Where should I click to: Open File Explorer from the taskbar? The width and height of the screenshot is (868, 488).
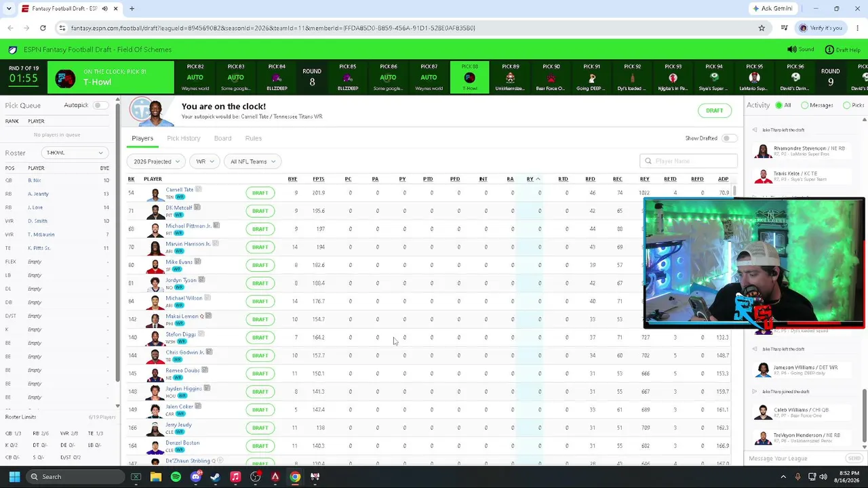pos(156,476)
